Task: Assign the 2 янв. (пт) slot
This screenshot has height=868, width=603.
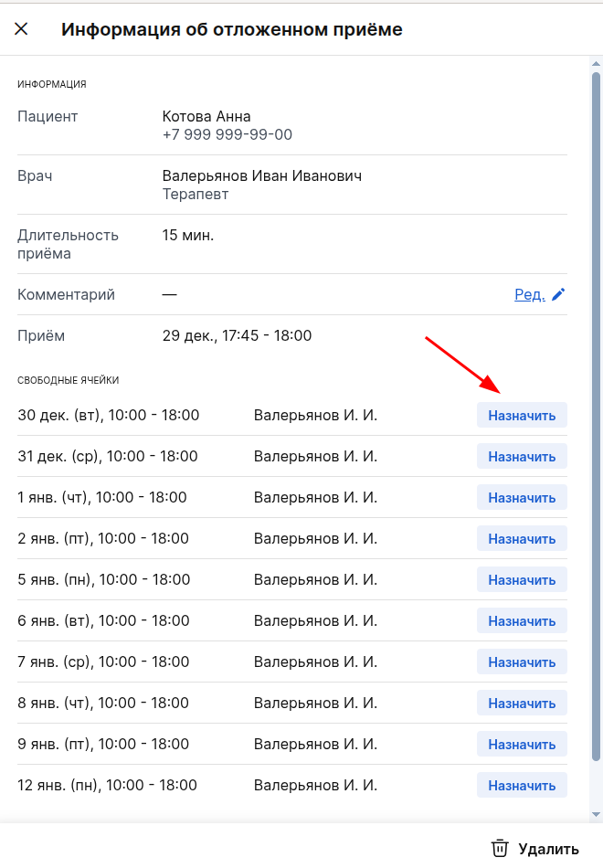Action: [x=522, y=539]
